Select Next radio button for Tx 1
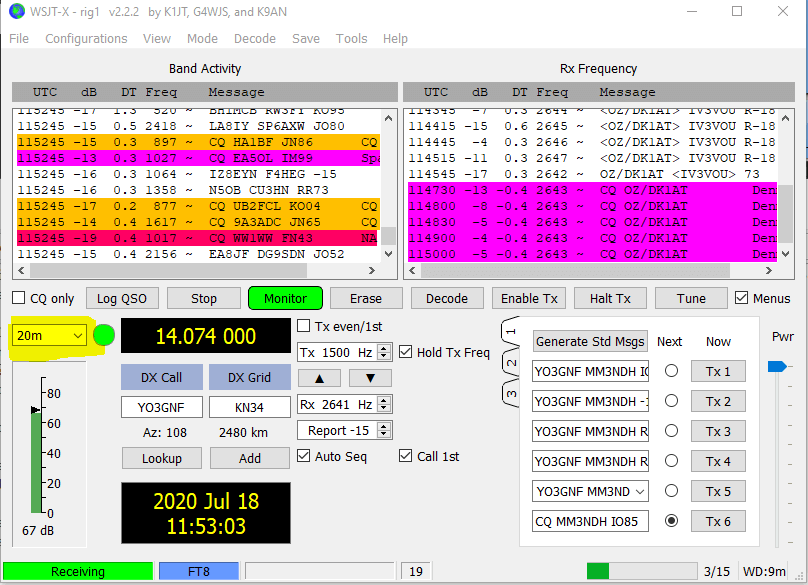 pyautogui.click(x=671, y=371)
